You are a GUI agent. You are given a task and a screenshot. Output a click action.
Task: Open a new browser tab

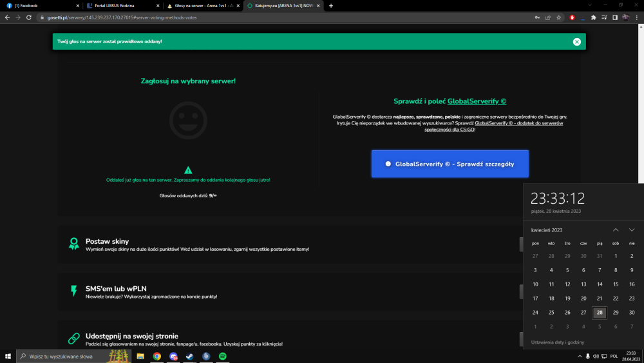point(331,6)
